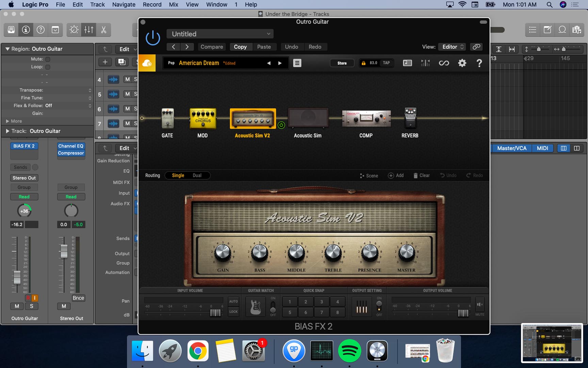The width and height of the screenshot is (588, 368).
Task: Click the output volume MUTE speaker icon
Action: click(x=480, y=304)
